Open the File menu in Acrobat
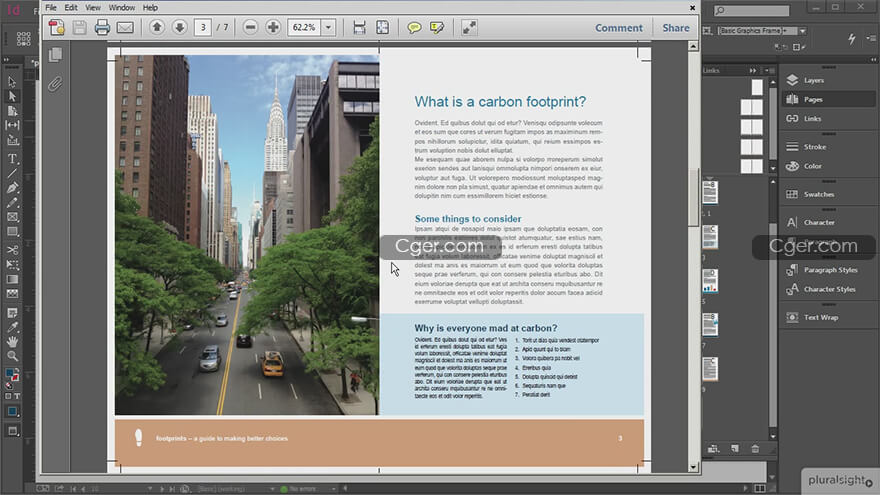The height and width of the screenshot is (495, 880). click(x=51, y=7)
